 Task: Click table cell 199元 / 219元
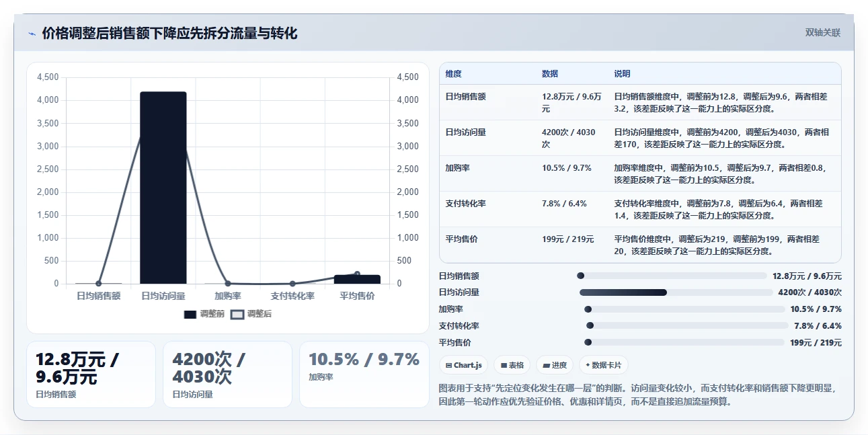568,239
